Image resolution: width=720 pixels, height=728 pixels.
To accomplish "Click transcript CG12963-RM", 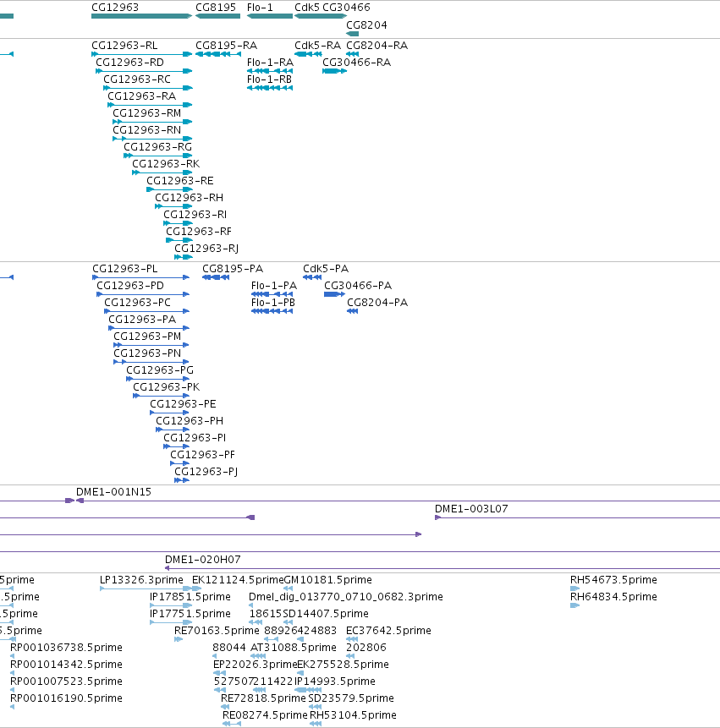I will [152, 122].
